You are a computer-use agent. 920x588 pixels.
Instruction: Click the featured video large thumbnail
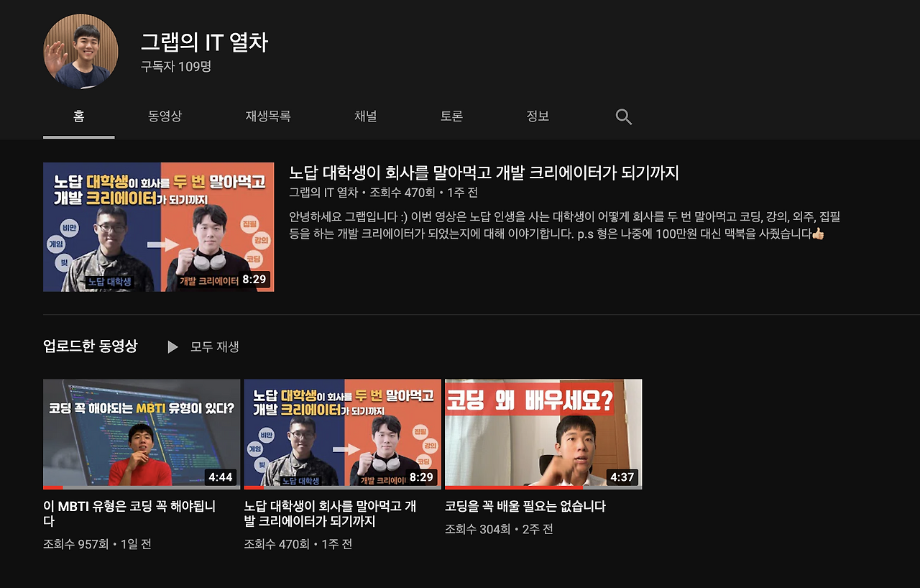[158, 226]
